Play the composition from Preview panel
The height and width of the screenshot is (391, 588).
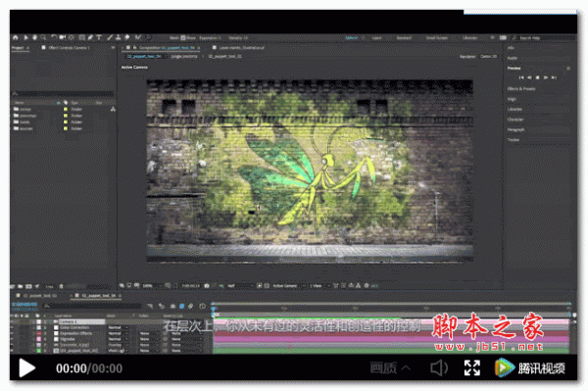point(546,77)
